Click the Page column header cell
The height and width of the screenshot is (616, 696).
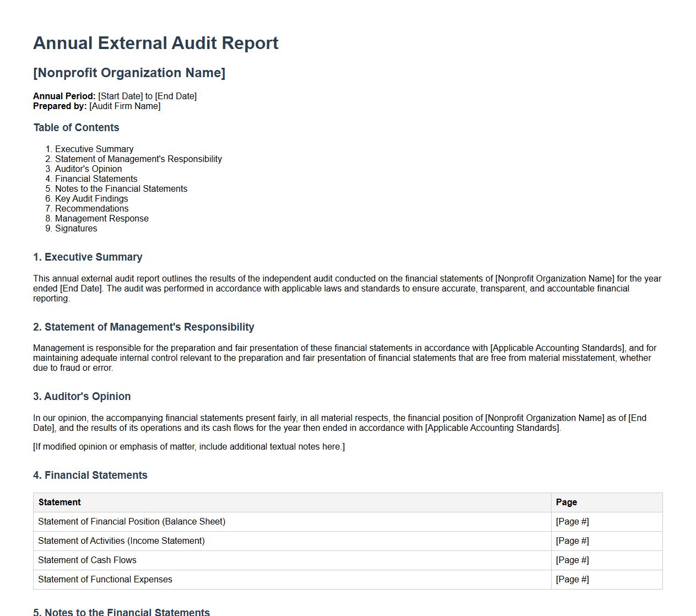[x=566, y=502]
